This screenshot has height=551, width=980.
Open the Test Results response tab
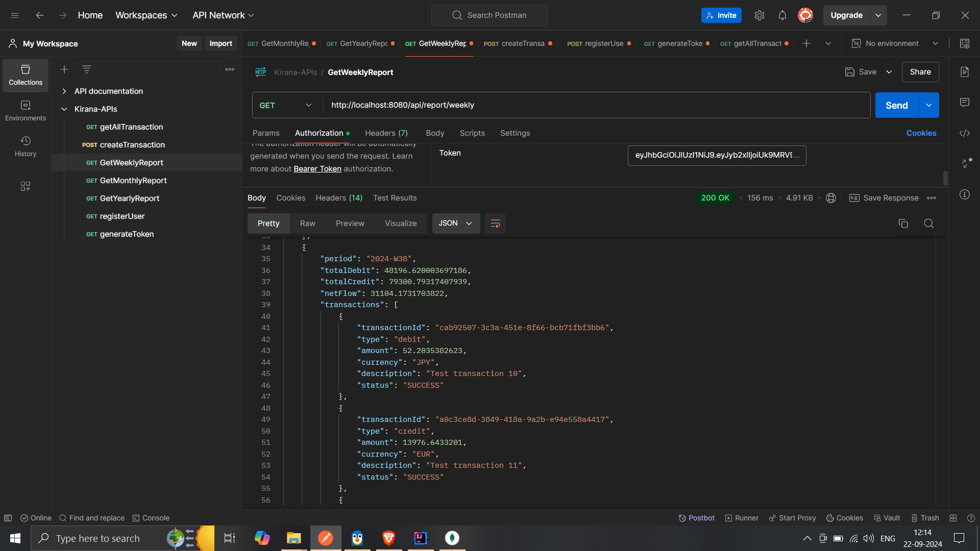(395, 198)
